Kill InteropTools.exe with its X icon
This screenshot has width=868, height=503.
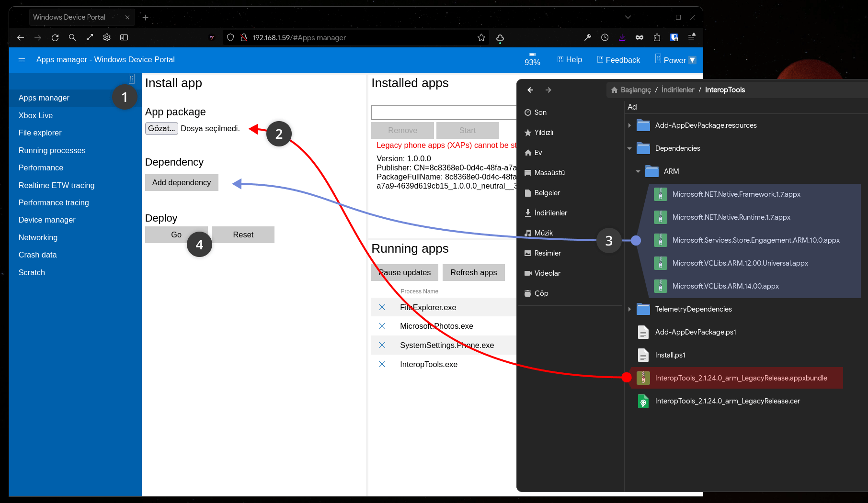(x=382, y=364)
